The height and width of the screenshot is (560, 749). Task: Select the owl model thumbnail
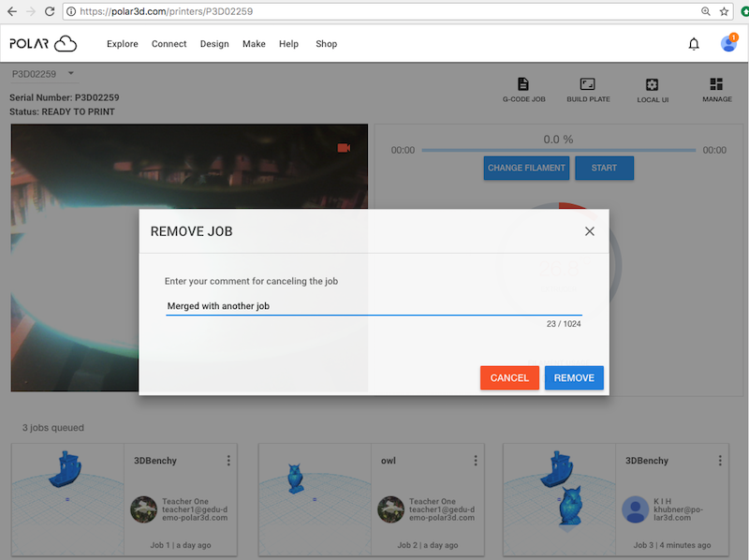click(x=315, y=499)
